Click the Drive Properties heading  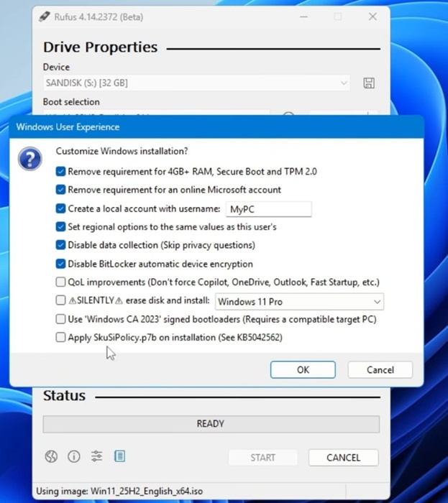pos(101,47)
